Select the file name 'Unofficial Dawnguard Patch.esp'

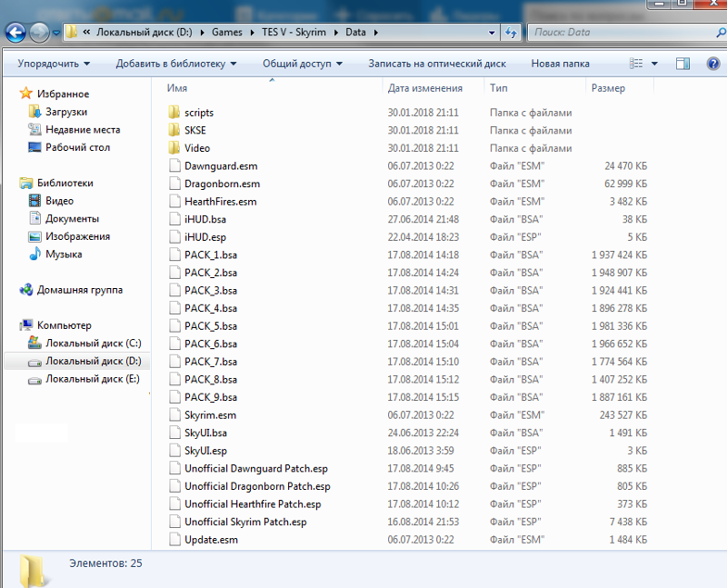pos(256,468)
